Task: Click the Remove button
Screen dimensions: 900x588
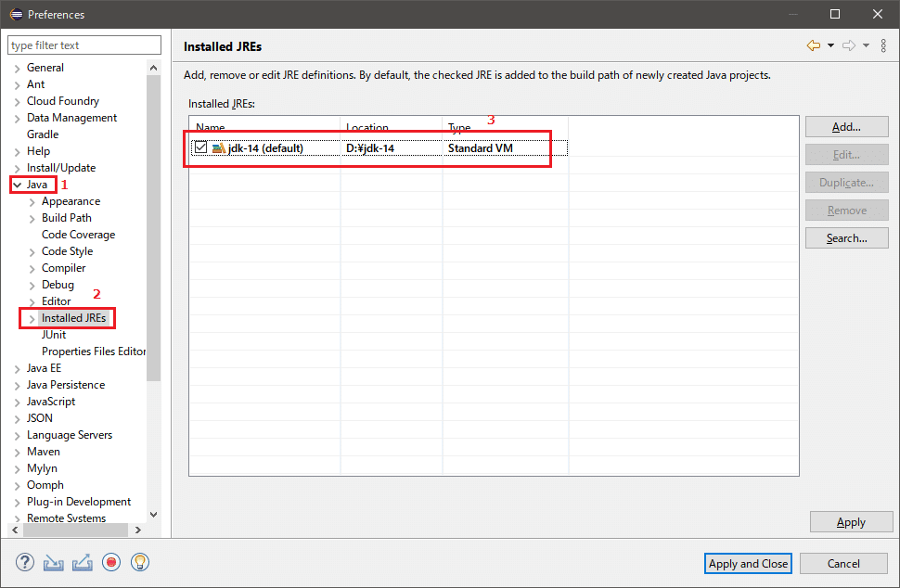Action: (x=846, y=211)
